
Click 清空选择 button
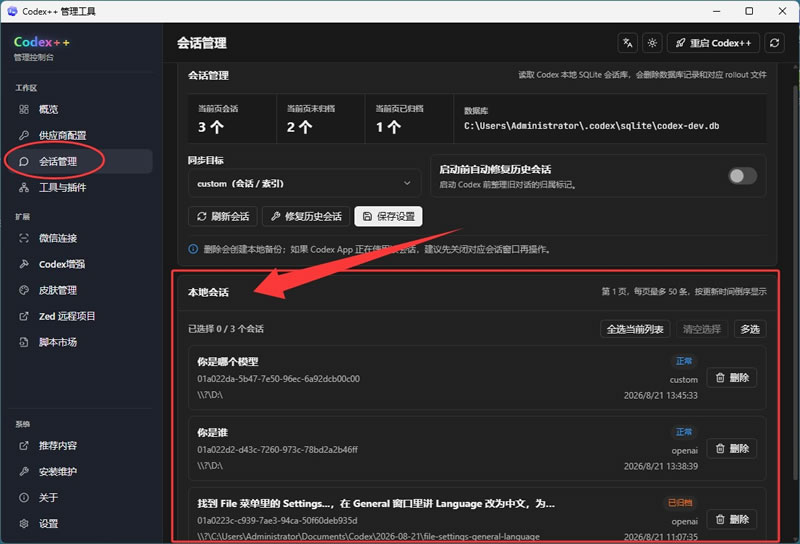click(x=702, y=329)
